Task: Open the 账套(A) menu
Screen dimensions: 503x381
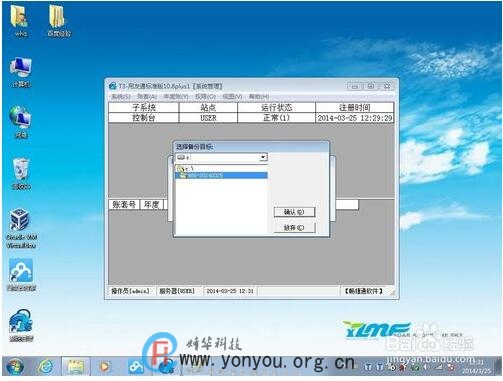Action: (147, 97)
